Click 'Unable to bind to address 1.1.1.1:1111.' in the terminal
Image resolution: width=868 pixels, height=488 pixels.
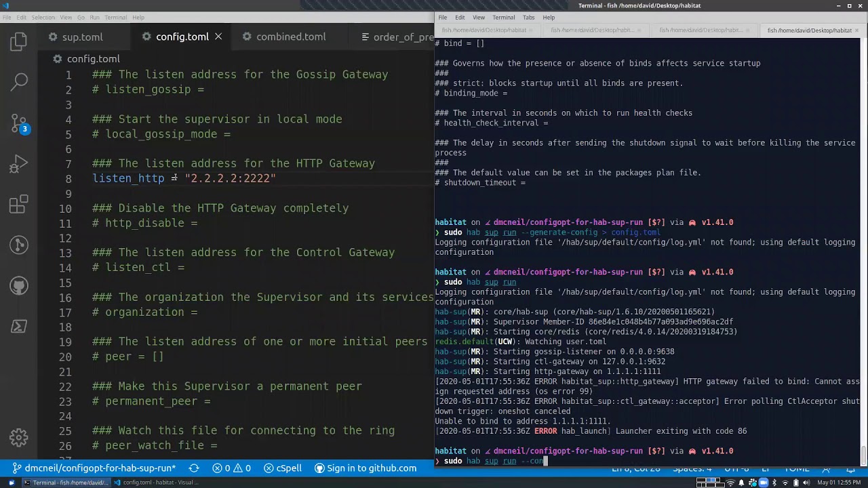[x=523, y=422]
